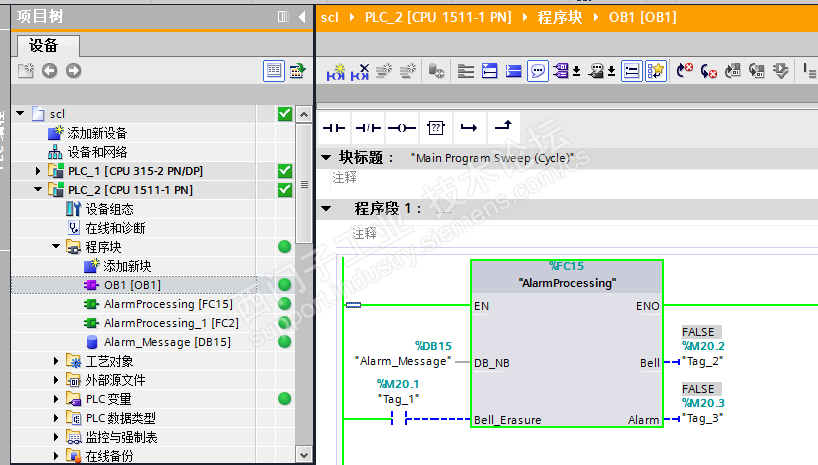Click the green checkmark beside PLC_1

click(285, 171)
